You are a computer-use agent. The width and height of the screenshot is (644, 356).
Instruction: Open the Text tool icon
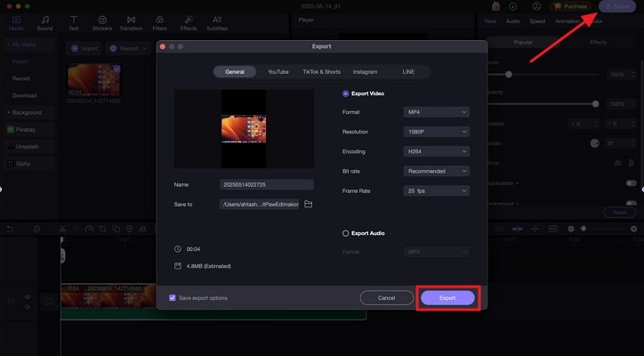tap(74, 23)
